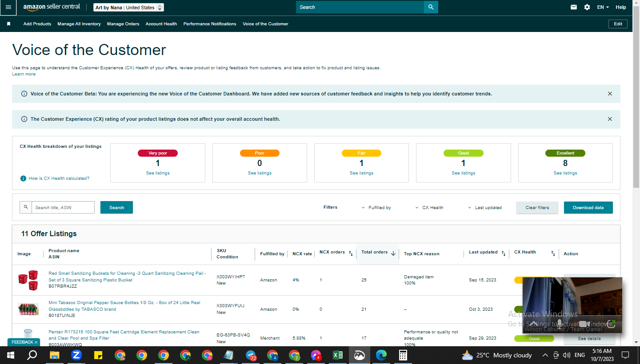This screenshot has height=364, width=640.
Task: Open the Windows Start menu
Action: coord(11,355)
